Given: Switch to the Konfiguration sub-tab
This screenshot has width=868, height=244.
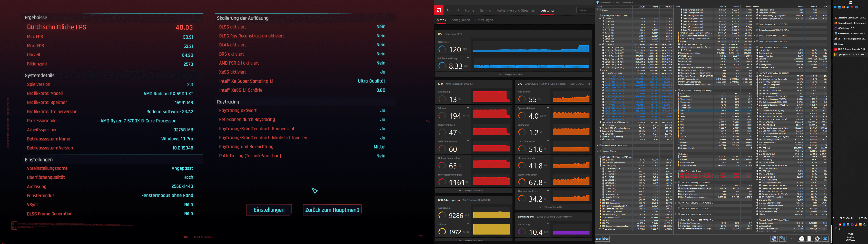Looking at the screenshot, I should (461, 20).
